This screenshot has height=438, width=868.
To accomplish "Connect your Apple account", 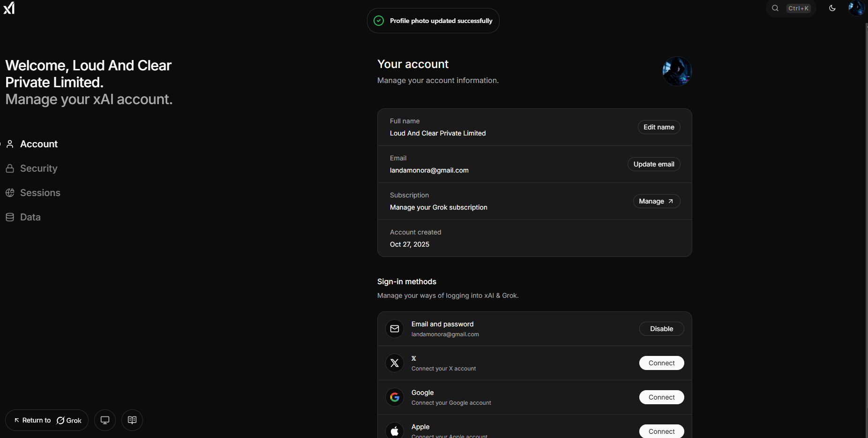I will (x=662, y=431).
